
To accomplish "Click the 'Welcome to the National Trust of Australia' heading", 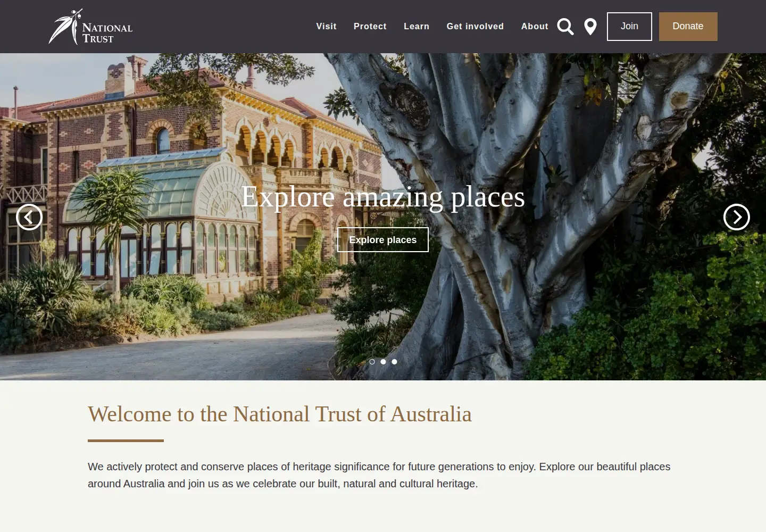I will click(280, 414).
